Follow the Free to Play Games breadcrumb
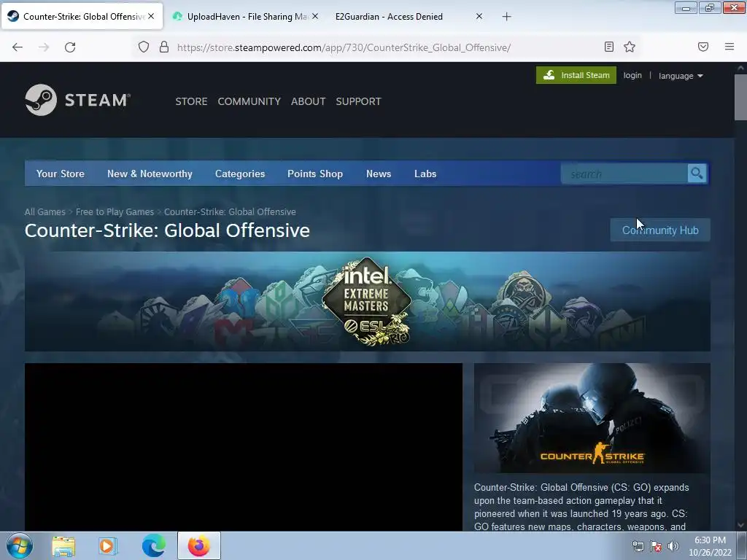 tap(115, 212)
